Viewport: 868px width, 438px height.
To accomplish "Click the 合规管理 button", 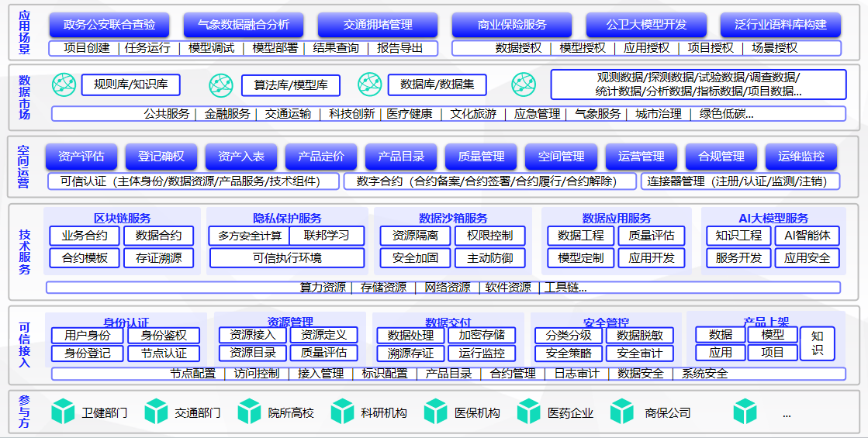I will pyautogui.click(x=721, y=157).
